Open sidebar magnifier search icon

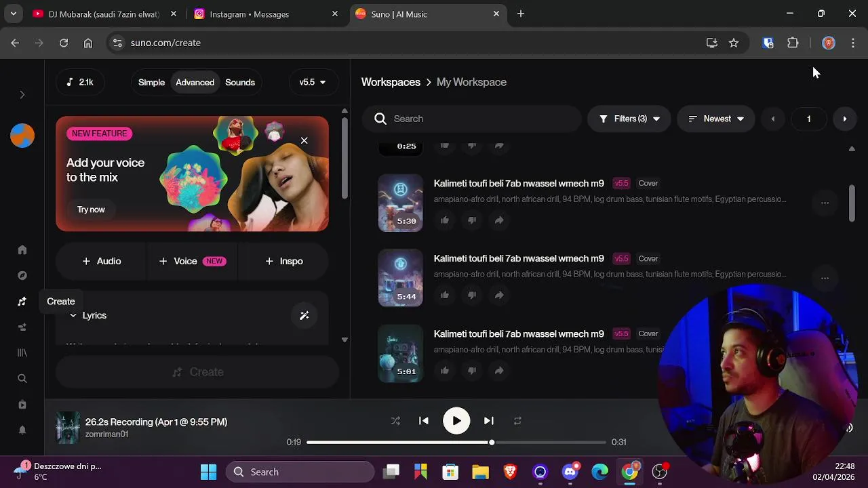(22, 379)
